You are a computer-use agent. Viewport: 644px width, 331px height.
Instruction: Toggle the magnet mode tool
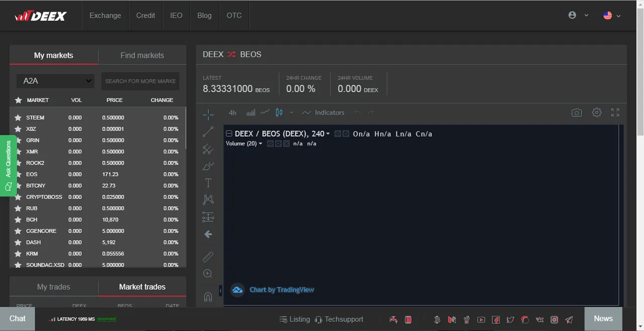pyautogui.click(x=208, y=297)
